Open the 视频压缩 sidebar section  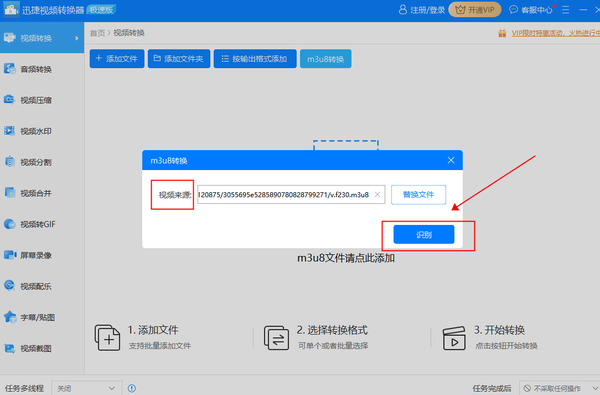(42, 100)
